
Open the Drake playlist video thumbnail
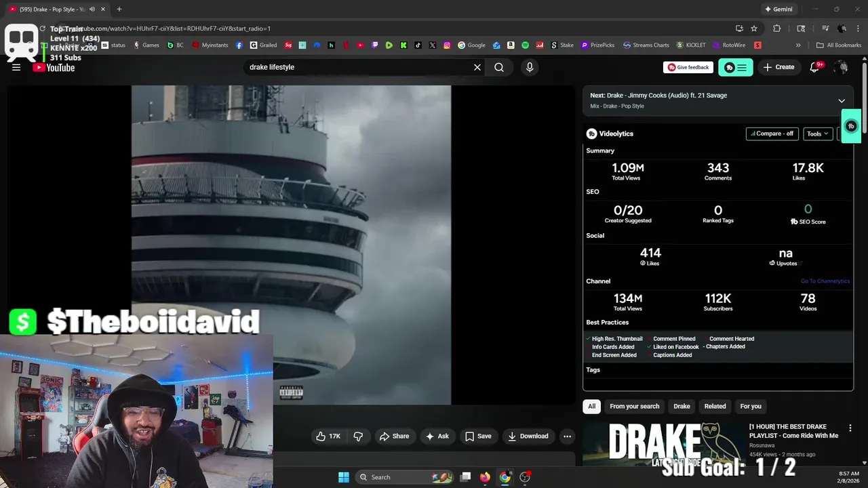663,443
